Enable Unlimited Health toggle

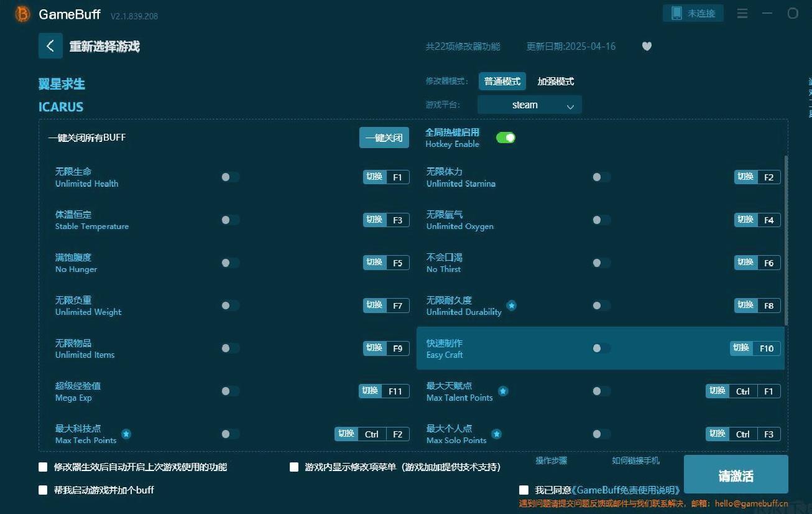tap(230, 177)
